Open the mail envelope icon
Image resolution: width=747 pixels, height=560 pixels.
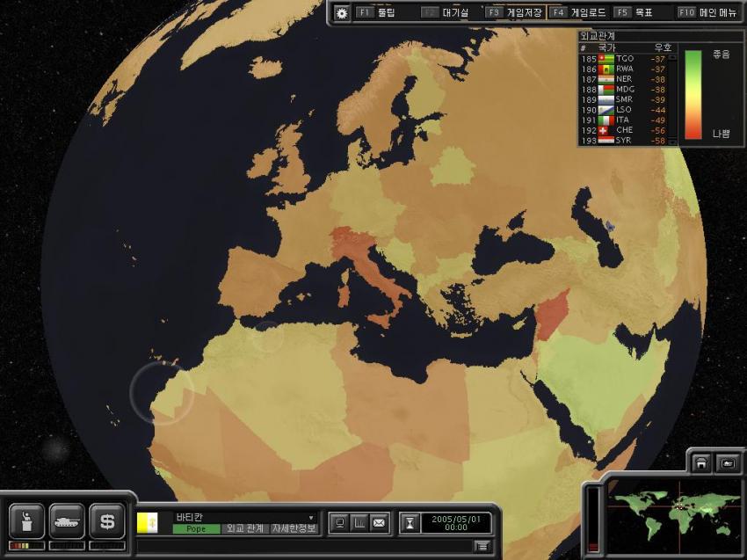380,523
